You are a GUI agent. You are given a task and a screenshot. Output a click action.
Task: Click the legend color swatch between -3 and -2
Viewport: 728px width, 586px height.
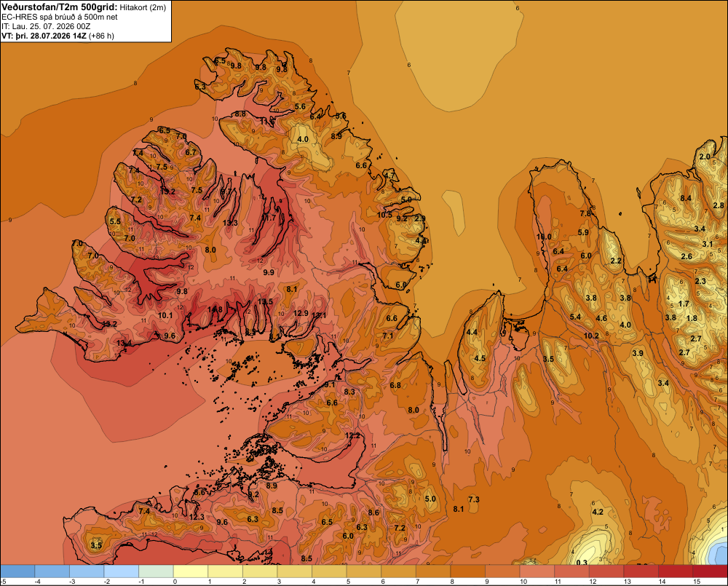(87, 571)
